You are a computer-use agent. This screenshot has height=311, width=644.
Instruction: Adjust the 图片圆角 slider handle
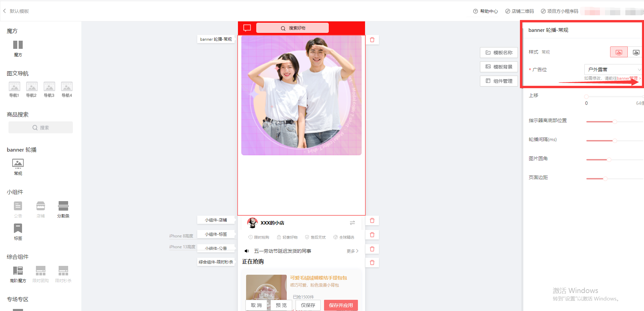609,159
